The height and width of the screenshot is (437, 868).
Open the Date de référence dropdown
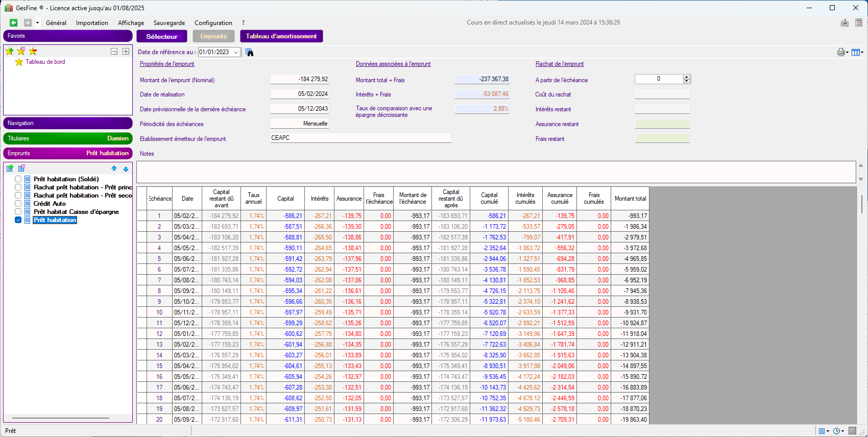click(x=235, y=52)
